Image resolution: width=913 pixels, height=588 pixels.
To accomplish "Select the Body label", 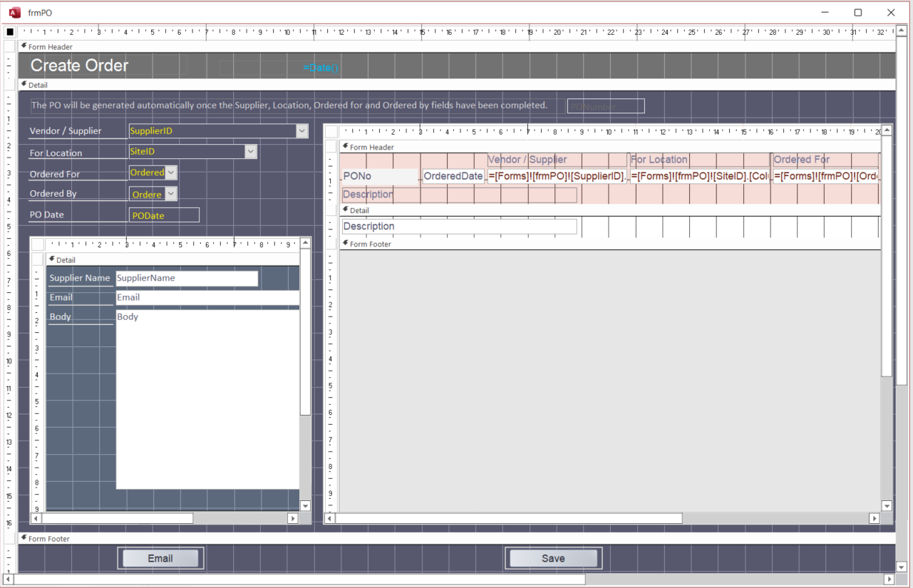I will pyautogui.click(x=81, y=316).
